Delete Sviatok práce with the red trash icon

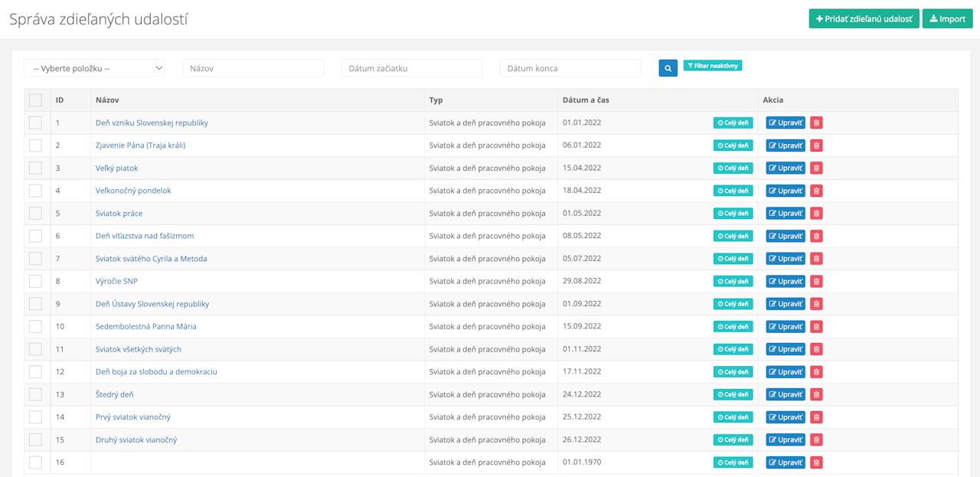click(816, 214)
